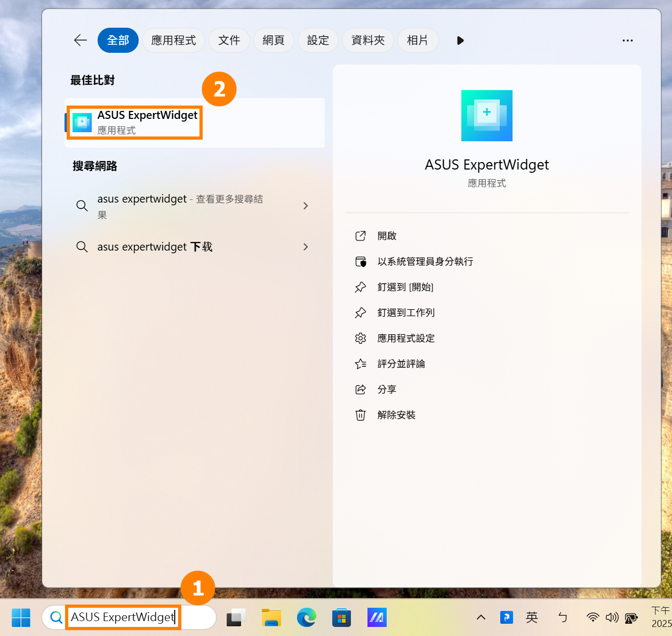Expand the asus expertwidget 下载 chevron
Screen dimensions: 672x636
306,247
